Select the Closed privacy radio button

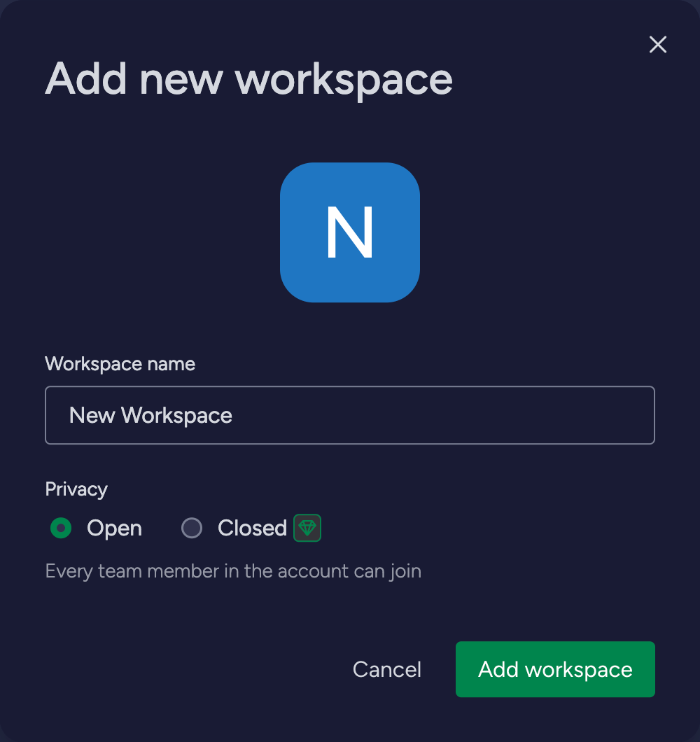click(x=192, y=528)
